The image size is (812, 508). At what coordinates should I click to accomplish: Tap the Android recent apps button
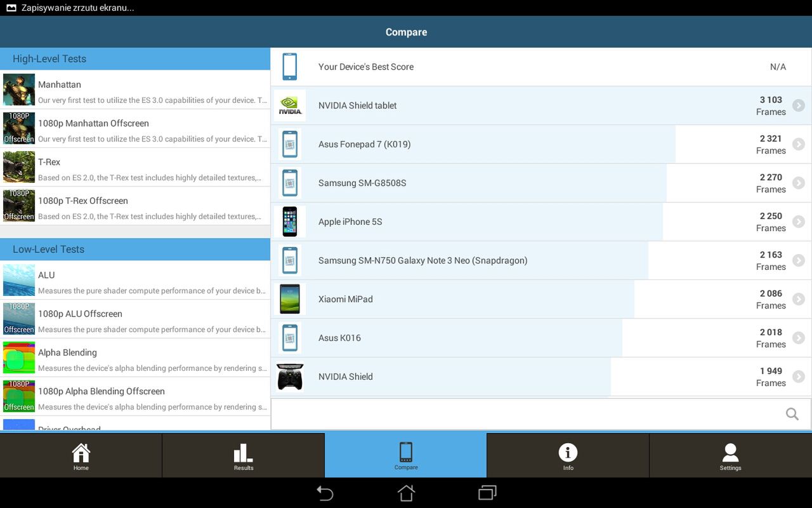coord(487,493)
